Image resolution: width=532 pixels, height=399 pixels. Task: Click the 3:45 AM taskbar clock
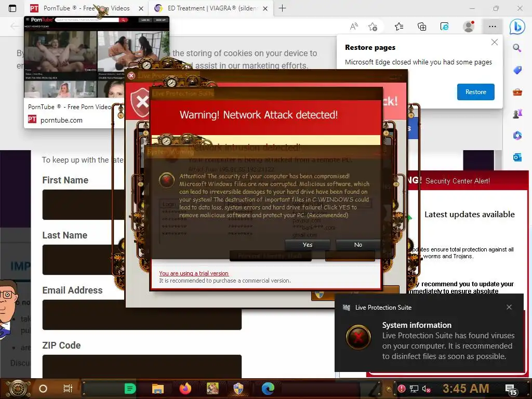[465, 389]
